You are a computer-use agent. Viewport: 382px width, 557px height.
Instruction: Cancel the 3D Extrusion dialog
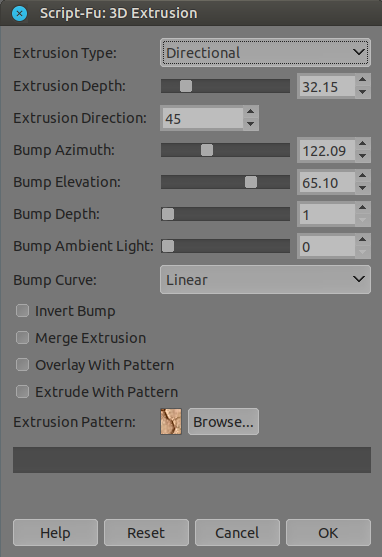(x=237, y=533)
